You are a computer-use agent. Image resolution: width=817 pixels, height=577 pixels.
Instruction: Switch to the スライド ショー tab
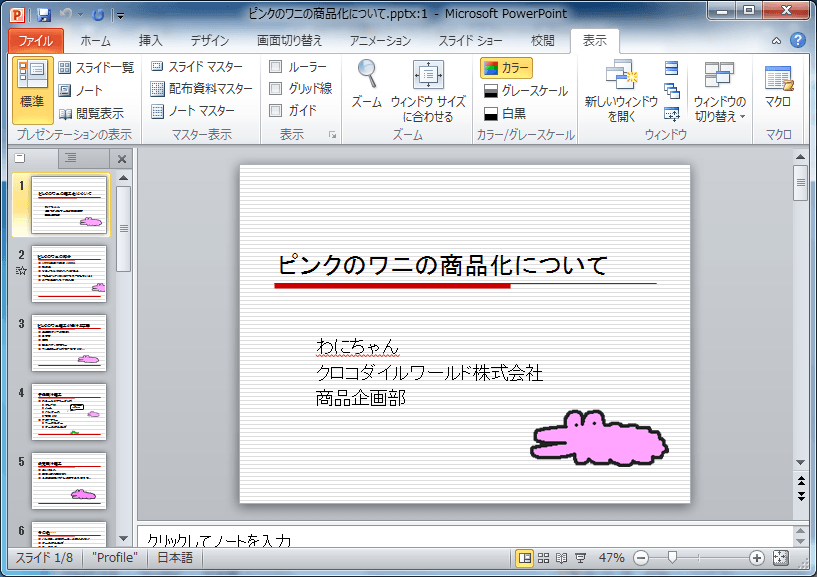(471, 41)
